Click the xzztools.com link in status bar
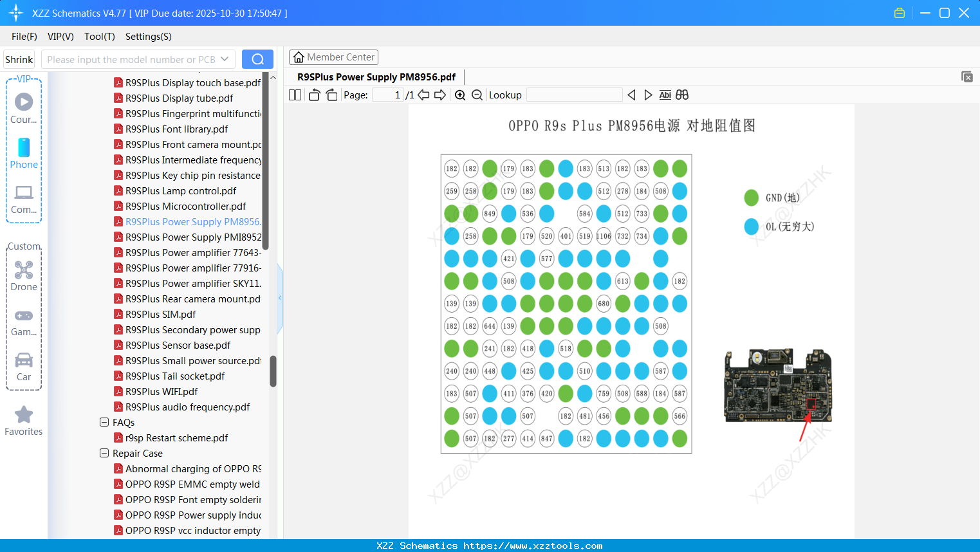Screen dimensions: 980x552 tap(533, 546)
